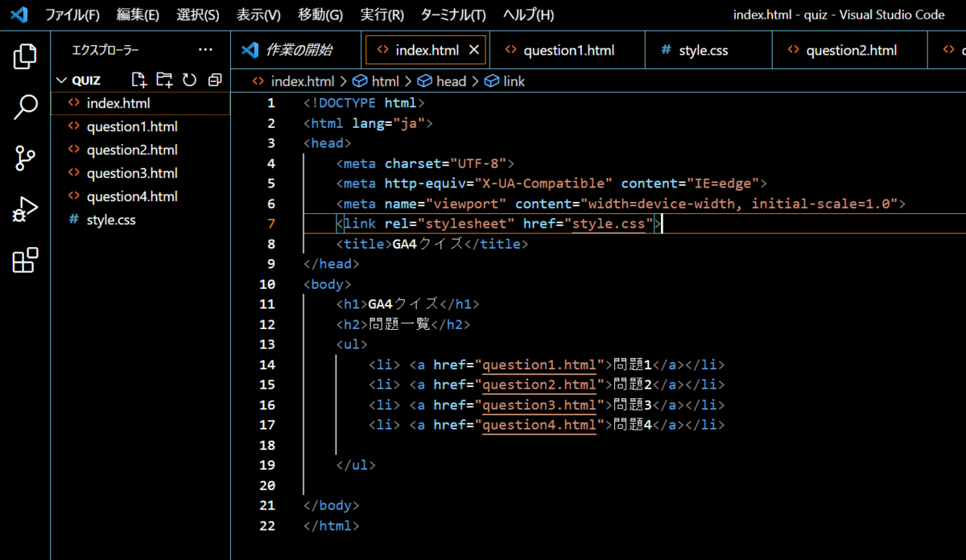The image size is (966, 560).
Task: Open the Source Control view
Action: [25, 159]
